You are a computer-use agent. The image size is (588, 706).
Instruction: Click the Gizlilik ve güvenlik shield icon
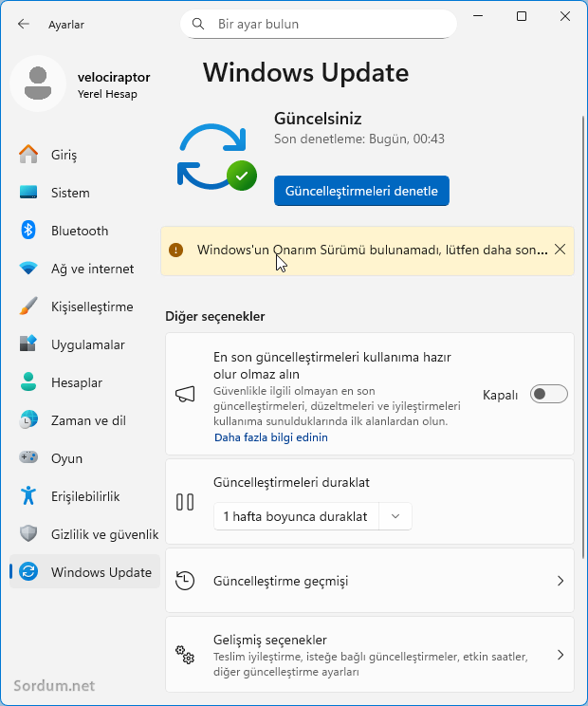[28, 534]
